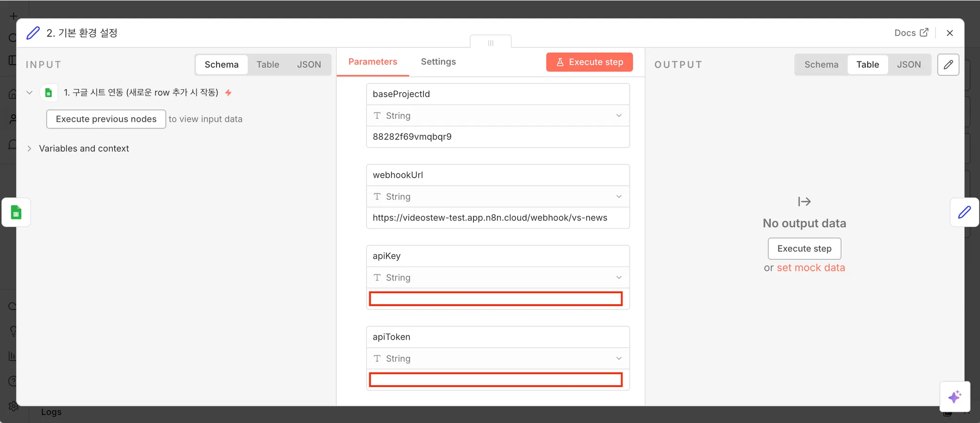
Task: Switch output view to Schema
Action: [821, 65]
